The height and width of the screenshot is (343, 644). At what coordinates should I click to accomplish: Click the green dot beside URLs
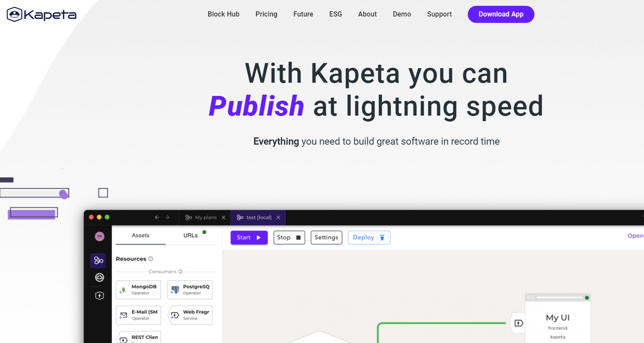coord(204,232)
